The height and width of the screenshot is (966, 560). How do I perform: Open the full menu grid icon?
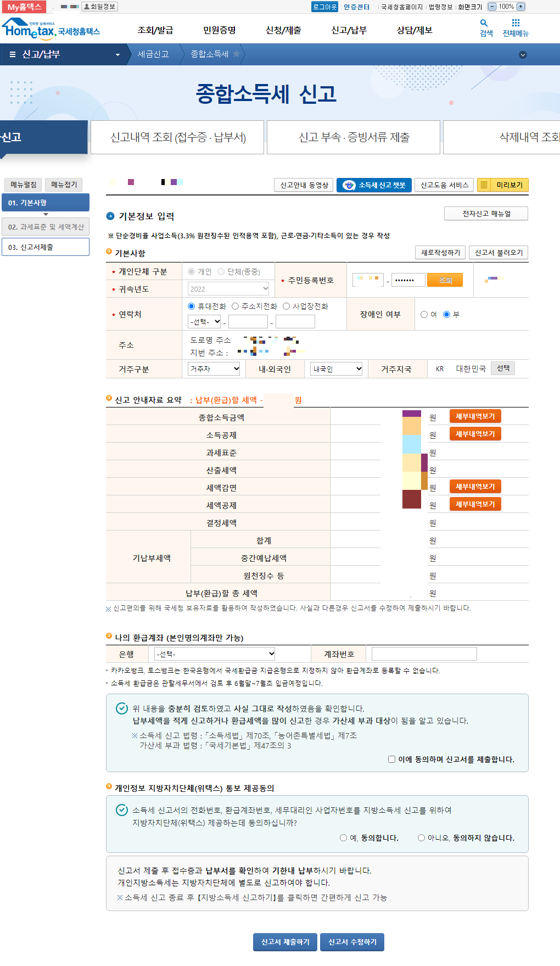click(x=516, y=23)
